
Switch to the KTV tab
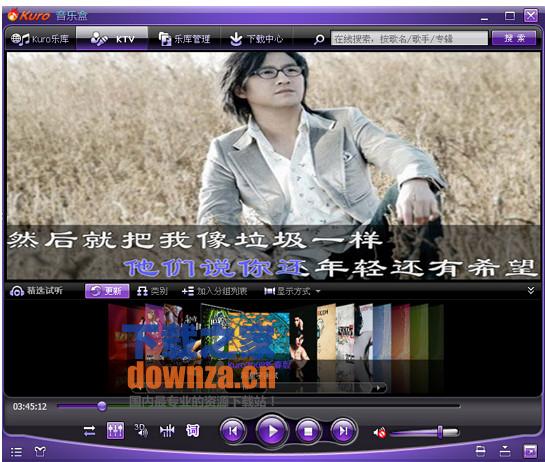tap(112, 39)
